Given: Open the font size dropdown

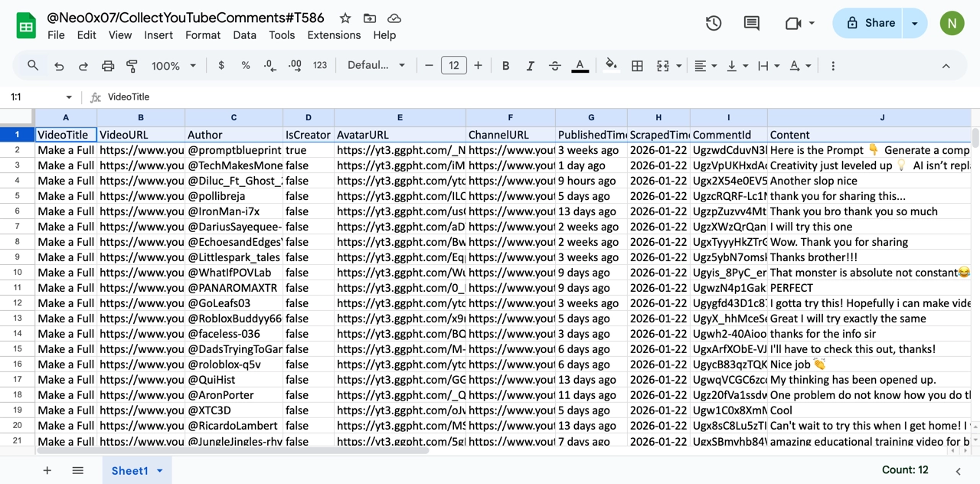Looking at the screenshot, I should click(453, 65).
